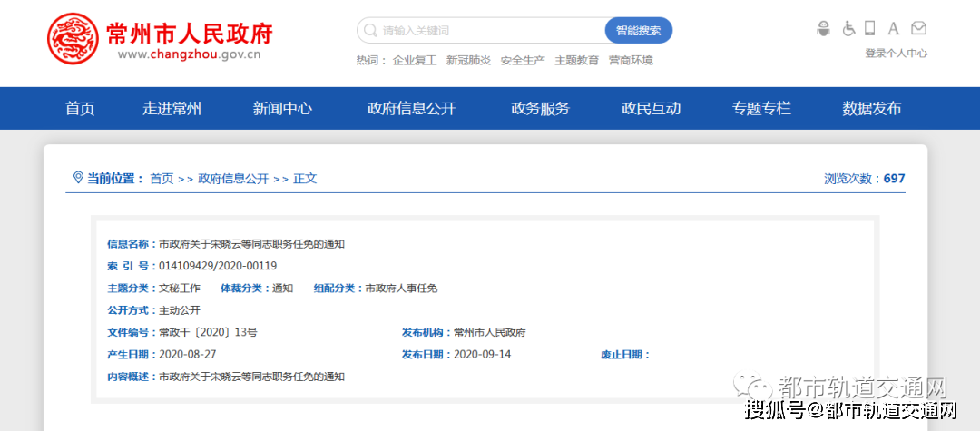Open the envelope mailbox icon
980x431 pixels.
[x=919, y=29]
